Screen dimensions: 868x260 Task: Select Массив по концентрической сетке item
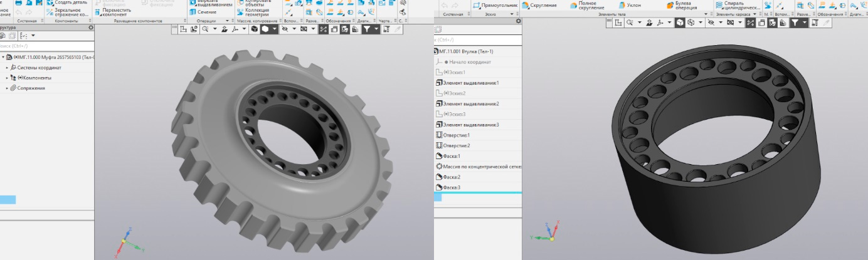pos(479,167)
